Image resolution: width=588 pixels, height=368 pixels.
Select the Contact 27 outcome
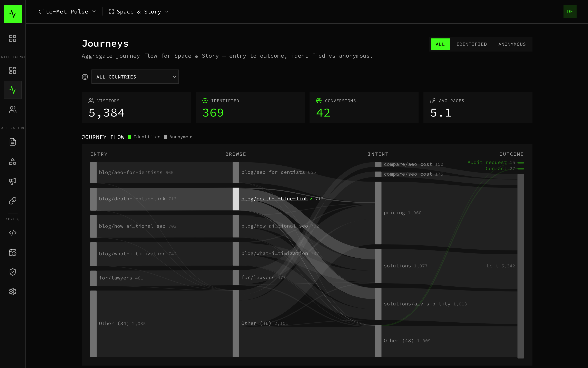pyautogui.click(x=520, y=169)
